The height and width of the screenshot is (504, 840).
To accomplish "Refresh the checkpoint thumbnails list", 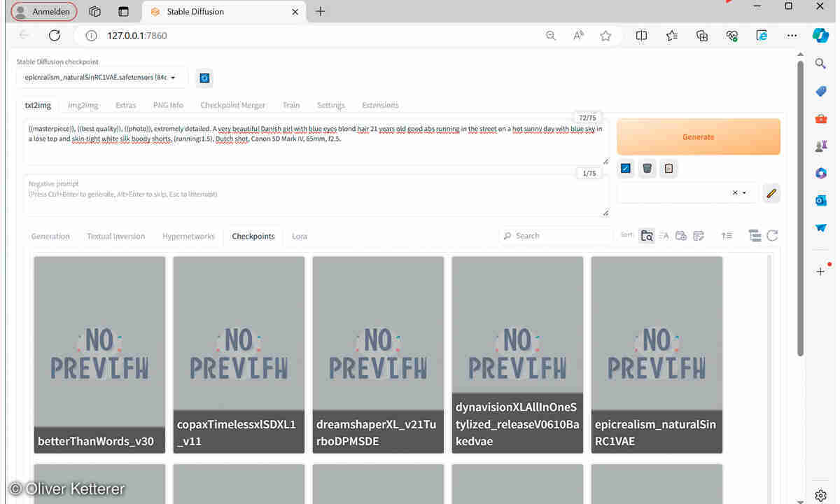I will [x=772, y=236].
